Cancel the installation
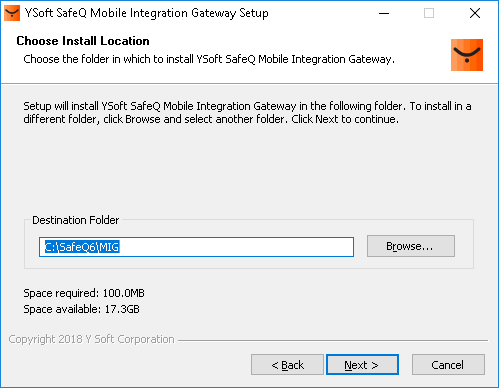The width and height of the screenshot is (499, 388). (x=448, y=365)
